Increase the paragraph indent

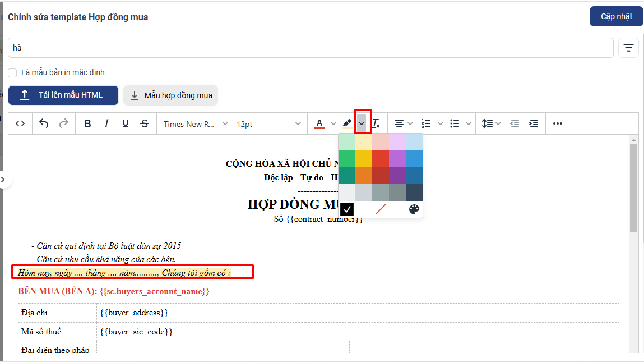[534, 124]
